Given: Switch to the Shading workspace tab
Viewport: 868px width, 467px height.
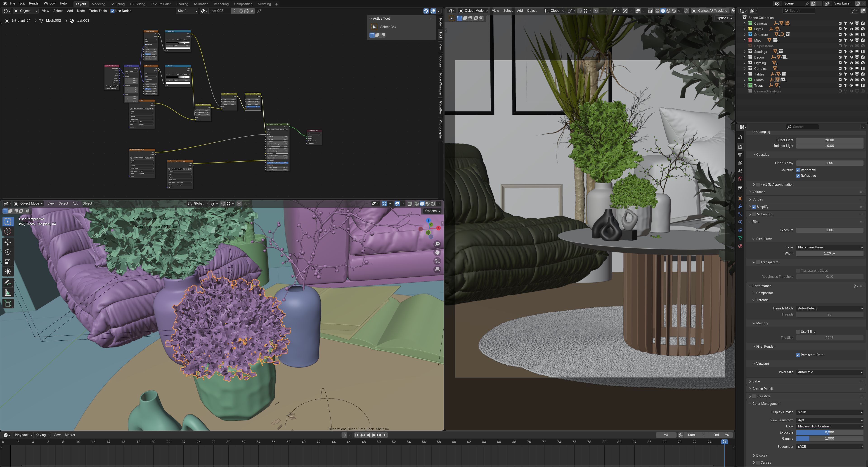Looking at the screenshot, I should 182,4.
